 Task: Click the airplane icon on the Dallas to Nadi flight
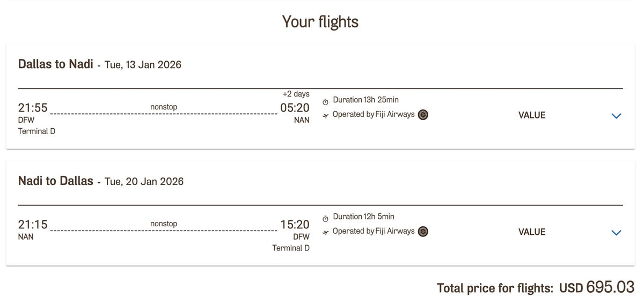pos(325,115)
